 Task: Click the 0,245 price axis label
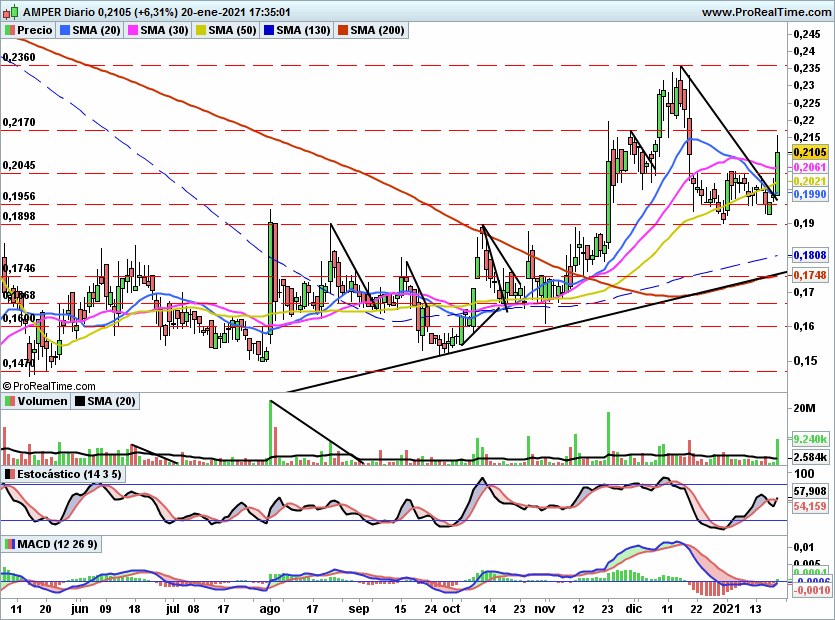[x=807, y=35]
